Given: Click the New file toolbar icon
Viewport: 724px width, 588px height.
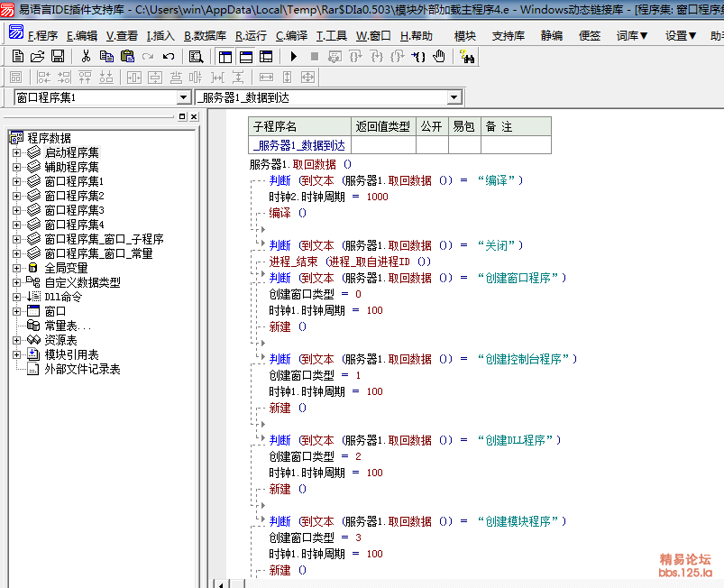Looking at the screenshot, I should 17,56.
